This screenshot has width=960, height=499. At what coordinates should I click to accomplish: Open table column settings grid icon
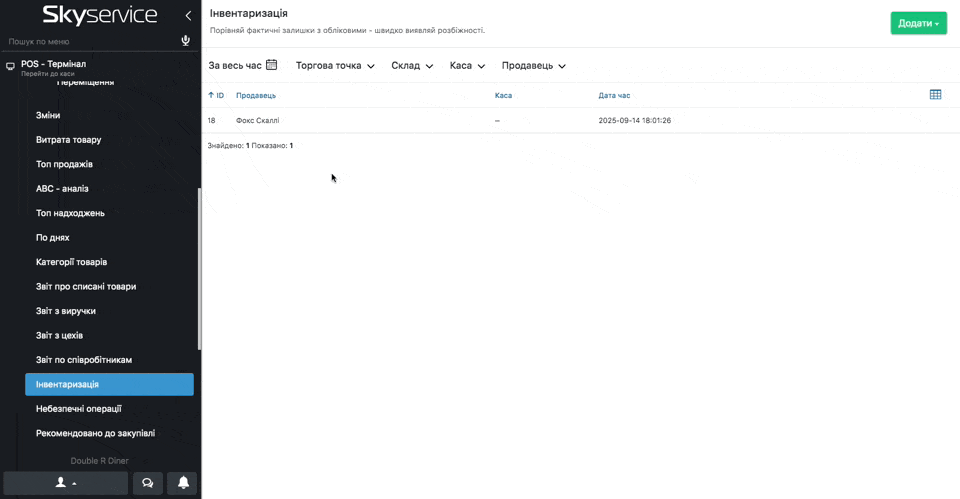pos(935,95)
